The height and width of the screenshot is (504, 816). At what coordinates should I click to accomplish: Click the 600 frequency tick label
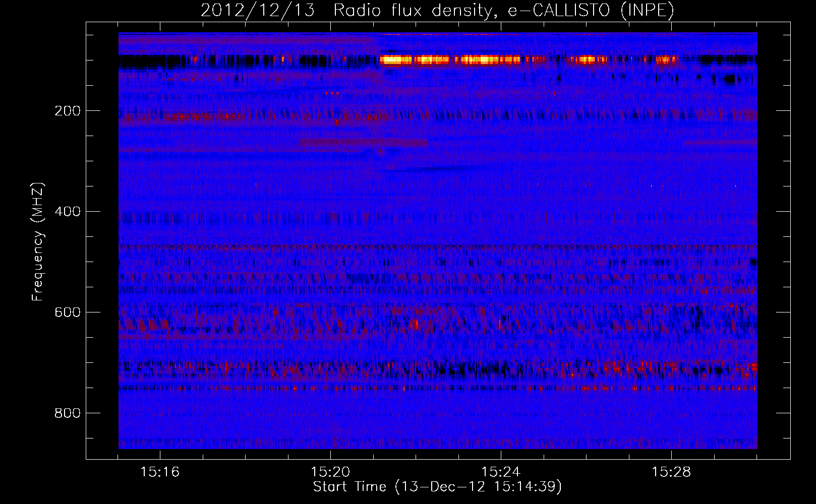pos(68,312)
